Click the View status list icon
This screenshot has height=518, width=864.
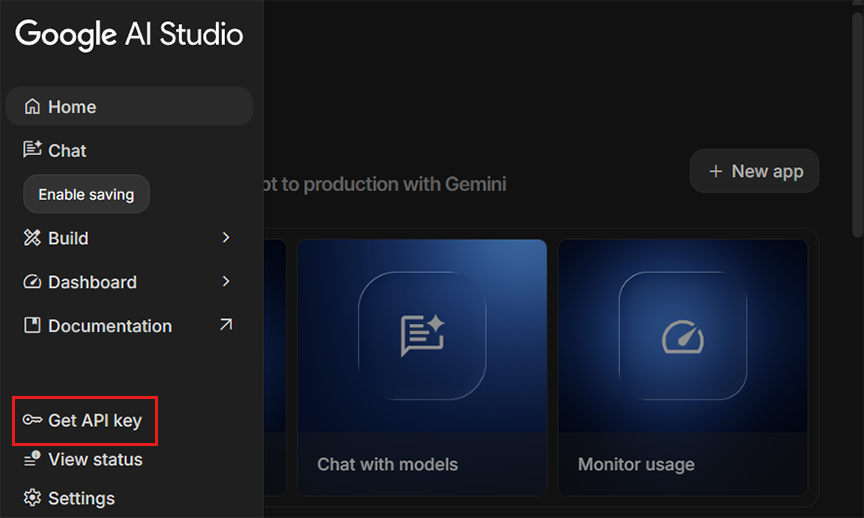pyautogui.click(x=32, y=460)
